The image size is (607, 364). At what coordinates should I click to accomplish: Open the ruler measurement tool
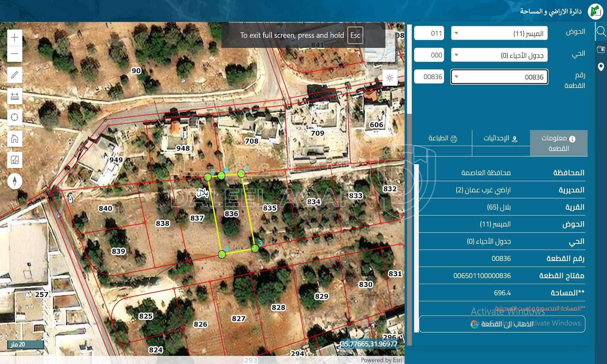(x=15, y=96)
